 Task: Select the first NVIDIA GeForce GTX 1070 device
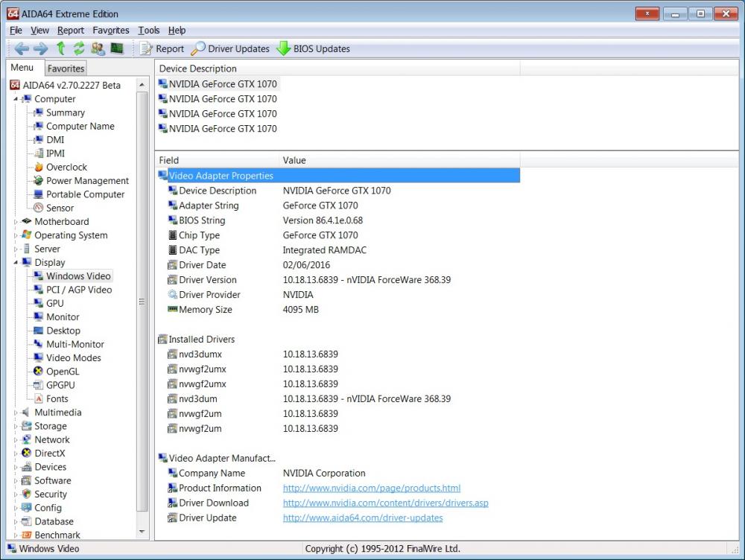tap(218, 84)
